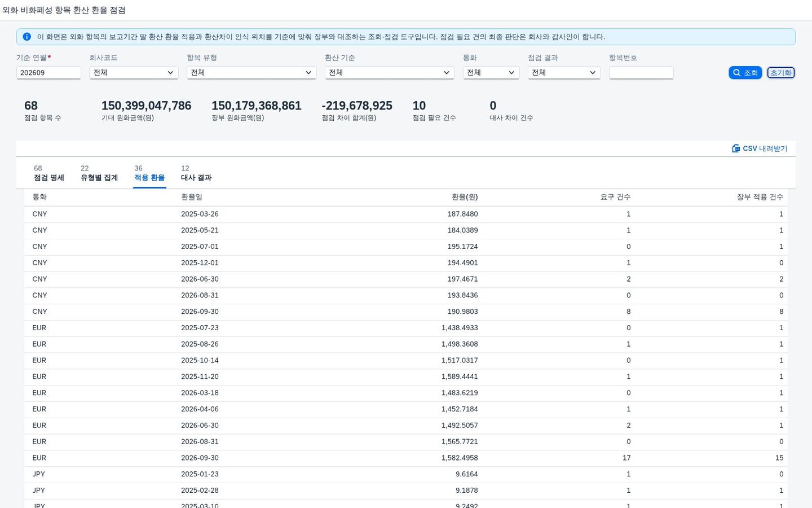Click the 통화 column header
The height and width of the screenshot is (508, 812).
click(x=39, y=197)
